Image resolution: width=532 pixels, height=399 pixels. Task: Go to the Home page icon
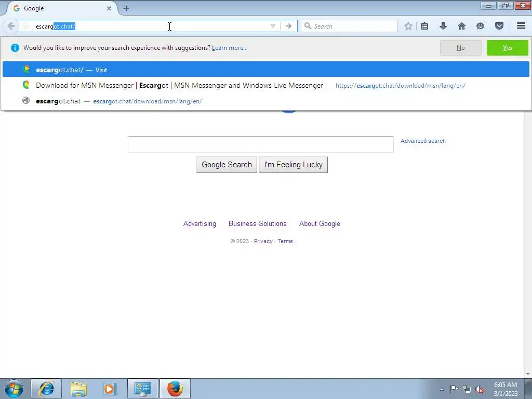coord(462,26)
